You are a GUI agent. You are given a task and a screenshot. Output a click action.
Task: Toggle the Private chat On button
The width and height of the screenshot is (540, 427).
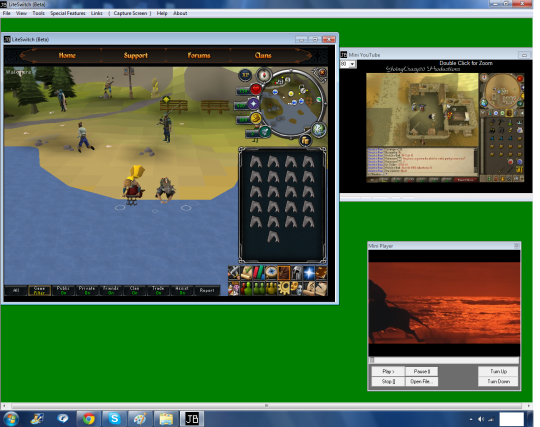87,290
